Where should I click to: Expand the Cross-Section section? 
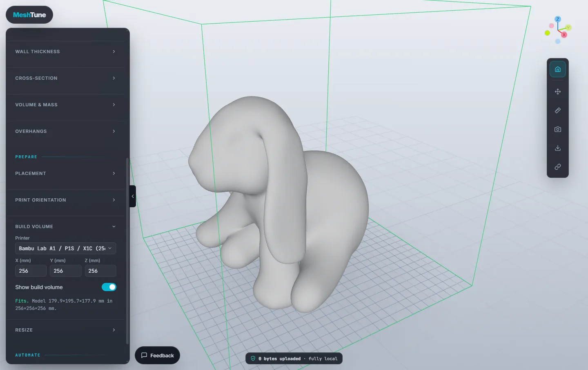tap(65, 78)
